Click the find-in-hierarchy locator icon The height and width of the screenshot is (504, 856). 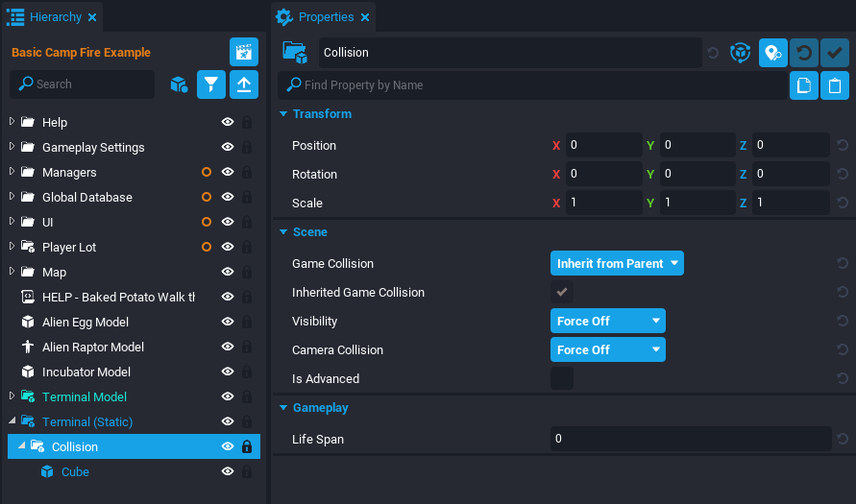tap(773, 53)
